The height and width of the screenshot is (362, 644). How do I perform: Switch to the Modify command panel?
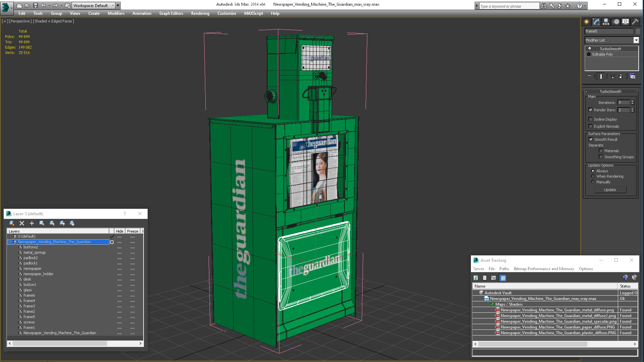pos(596,22)
